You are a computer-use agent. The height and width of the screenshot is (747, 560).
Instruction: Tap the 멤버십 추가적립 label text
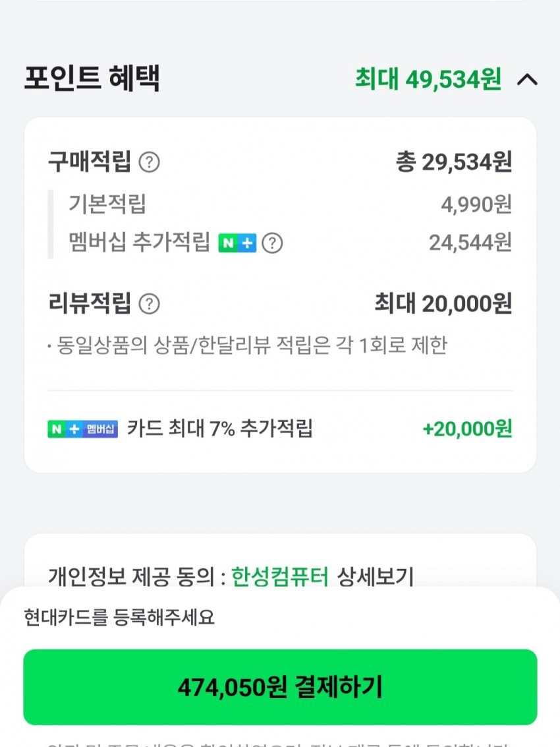[x=139, y=243]
